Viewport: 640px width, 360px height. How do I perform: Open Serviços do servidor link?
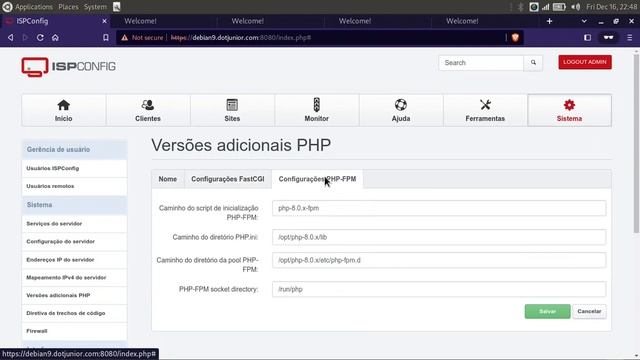74,224
